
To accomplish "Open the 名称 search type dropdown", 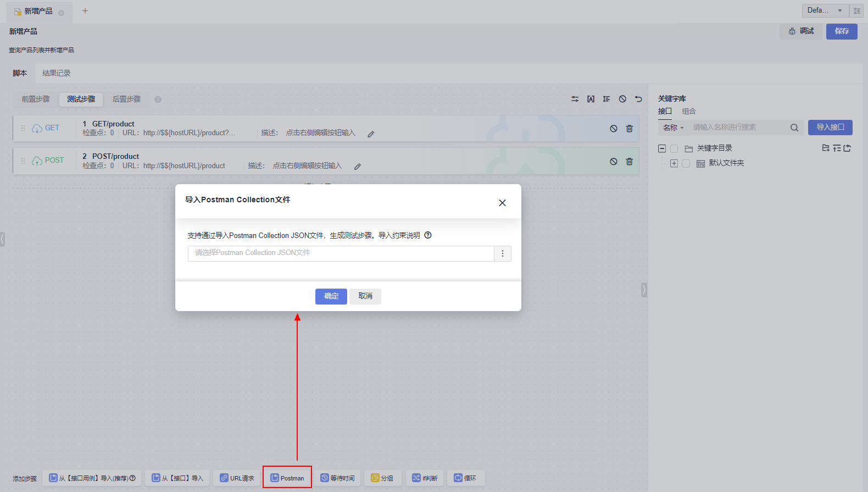I will coord(674,128).
